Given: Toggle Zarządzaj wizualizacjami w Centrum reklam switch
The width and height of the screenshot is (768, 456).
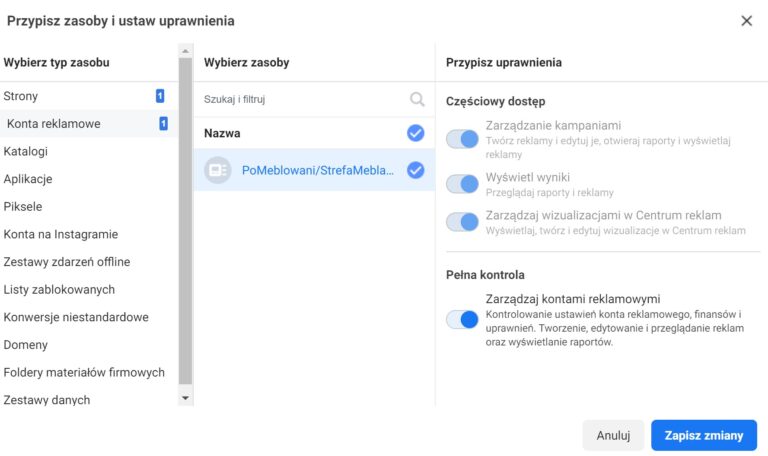Looking at the screenshot, I should click(462, 222).
